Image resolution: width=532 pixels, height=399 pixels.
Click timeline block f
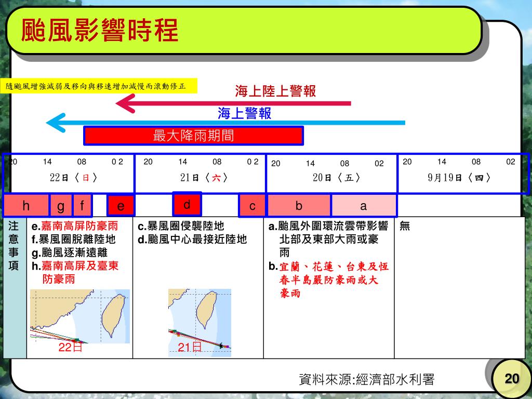(x=82, y=206)
